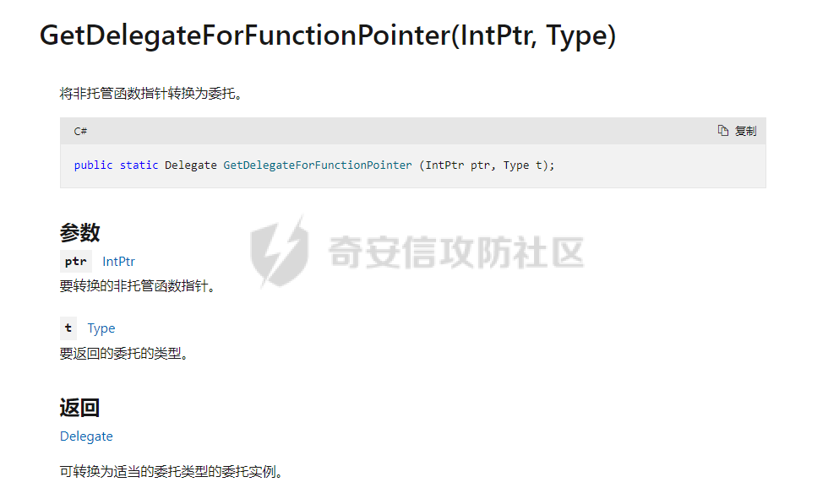
Task: Select the clipboard icon in the code block header
Action: coord(723,130)
